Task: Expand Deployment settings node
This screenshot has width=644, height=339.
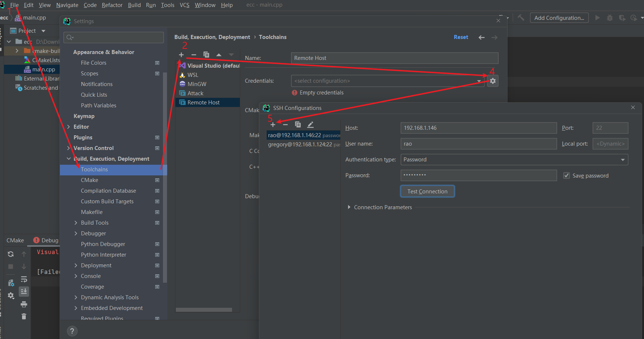Action: (x=76, y=265)
